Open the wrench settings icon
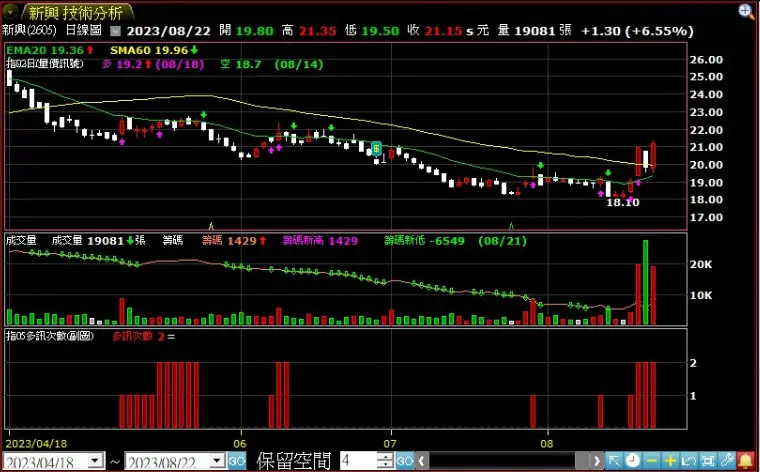 [x=727, y=461]
